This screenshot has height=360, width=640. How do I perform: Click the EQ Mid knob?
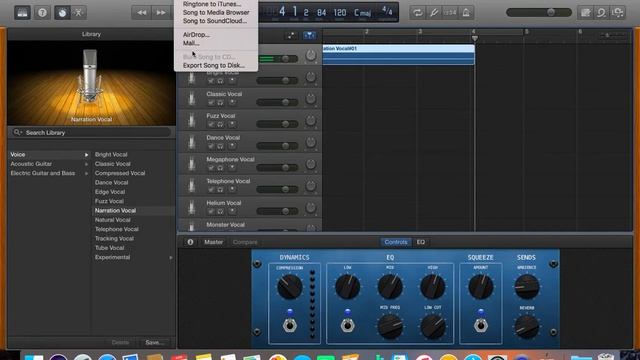pos(390,287)
